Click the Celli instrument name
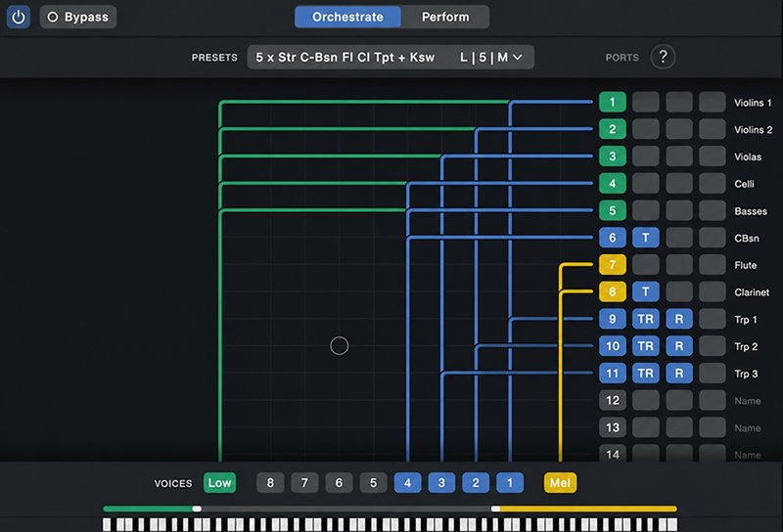The height and width of the screenshot is (532, 783). pos(744,184)
